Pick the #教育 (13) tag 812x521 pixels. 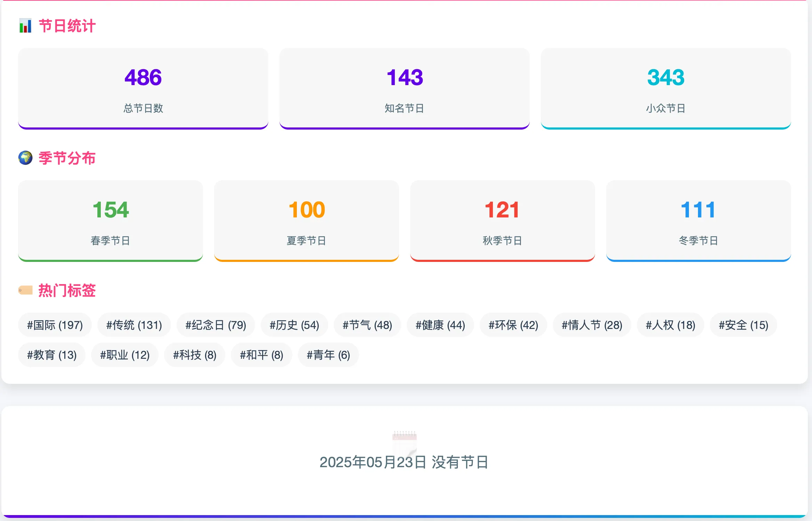point(52,355)
